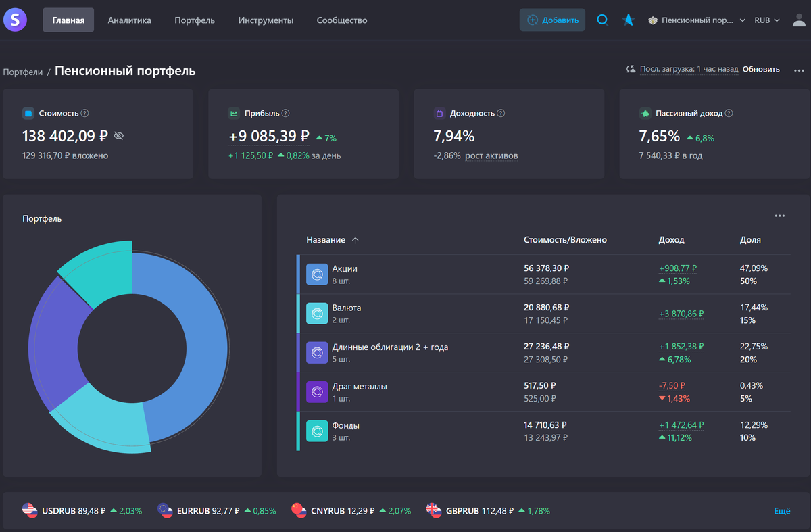Expand the Пенсионный портфель selector dropdown

pyautogui.click(x=697, y=20)
